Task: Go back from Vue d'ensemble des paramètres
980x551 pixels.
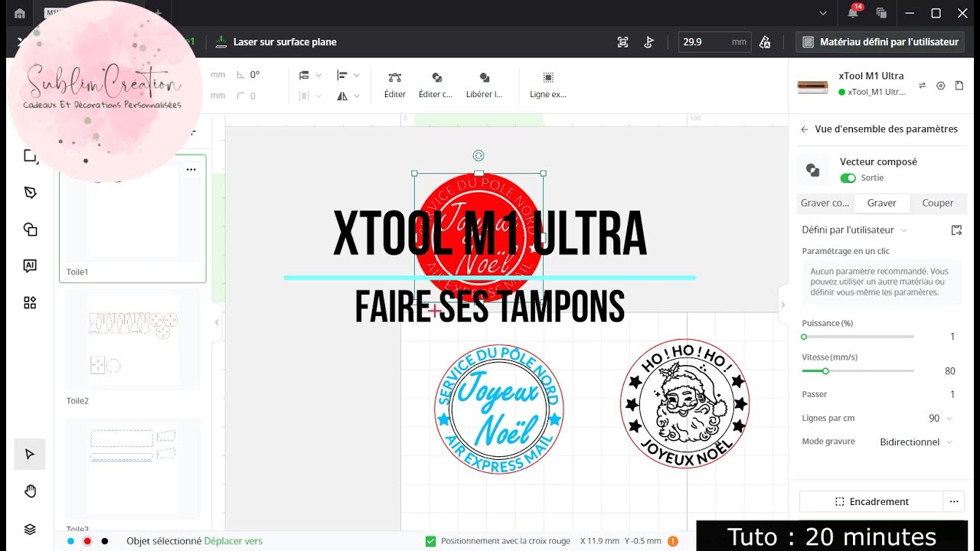Action: [x=804, y=129]
